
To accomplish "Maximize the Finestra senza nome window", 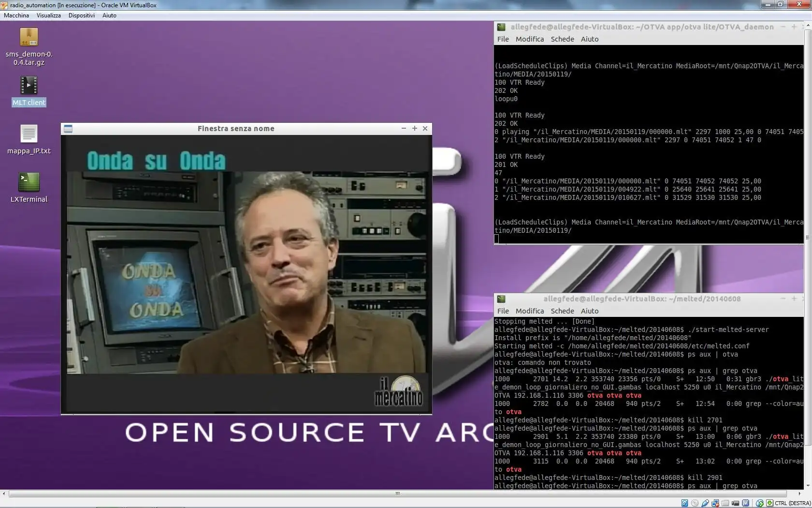I will coord(414,129).
